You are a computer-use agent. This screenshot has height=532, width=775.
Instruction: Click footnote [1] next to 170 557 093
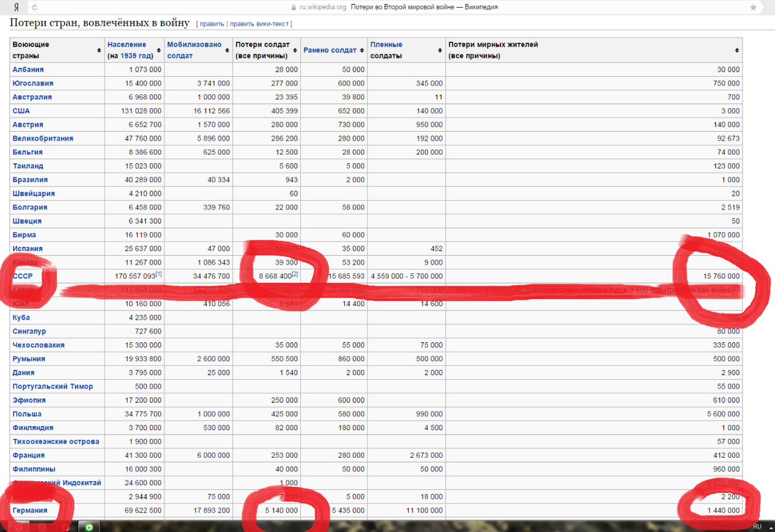coord(158,274)
